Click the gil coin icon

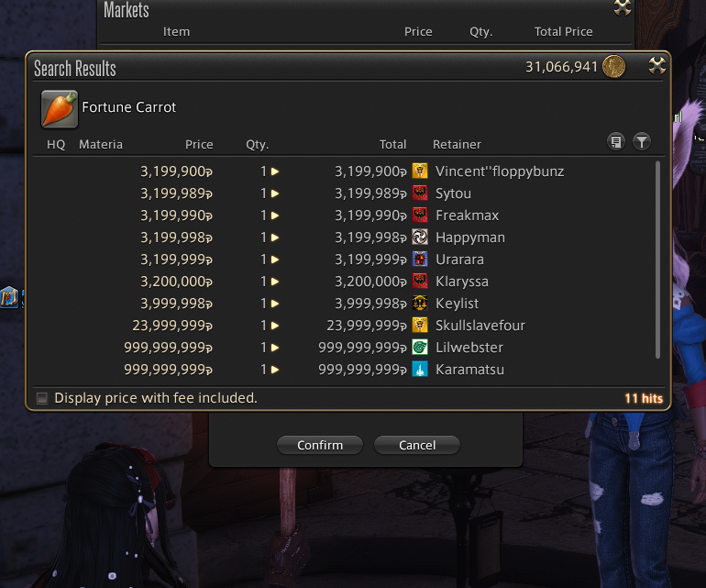pos(613,67)
